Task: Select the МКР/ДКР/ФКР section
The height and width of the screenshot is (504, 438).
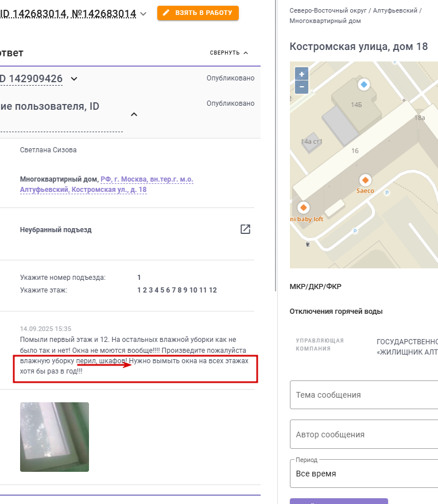Action: coord(315,286)
